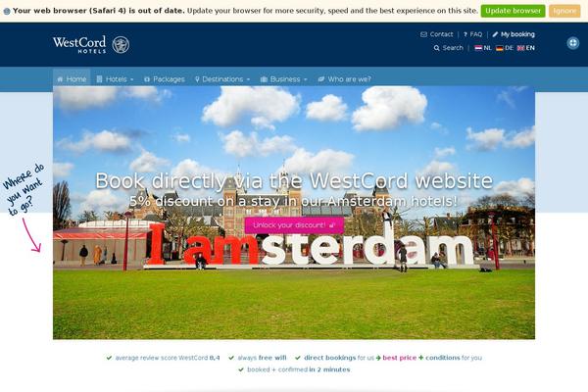The width and height of the screenshot is (588, 392).
Task: Click the pencil icon beside My booking
Action: pyautogui.click(x=495, y=34)
